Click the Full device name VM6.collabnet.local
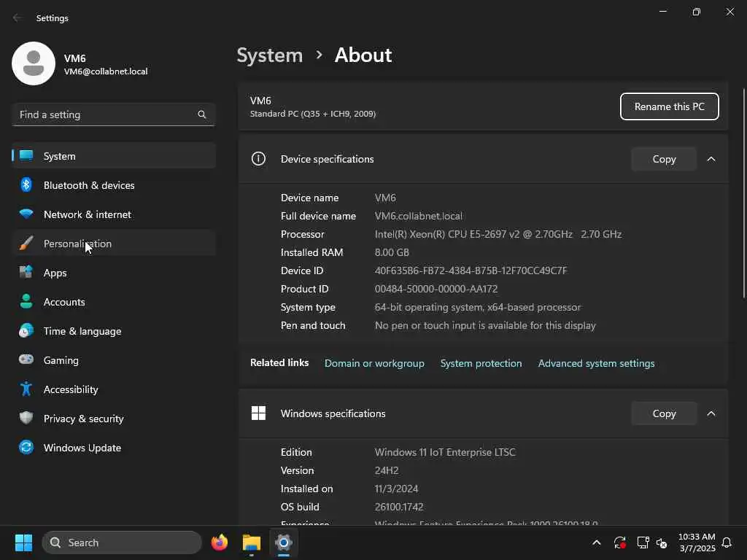 418,216
